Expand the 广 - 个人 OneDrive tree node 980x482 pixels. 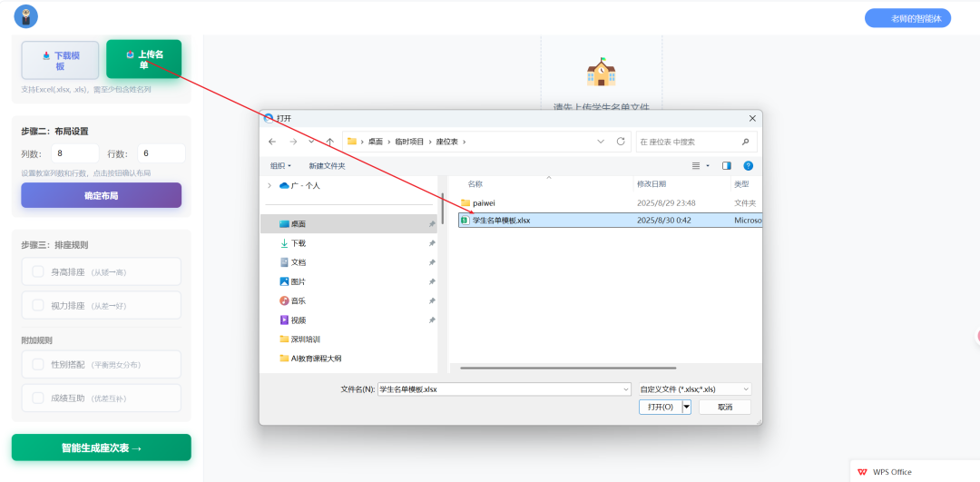pyautogui.click(x=269, y=185)
